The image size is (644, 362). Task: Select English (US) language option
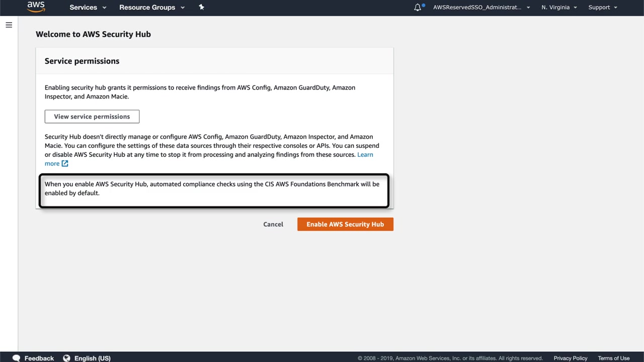tap(93, 358)
